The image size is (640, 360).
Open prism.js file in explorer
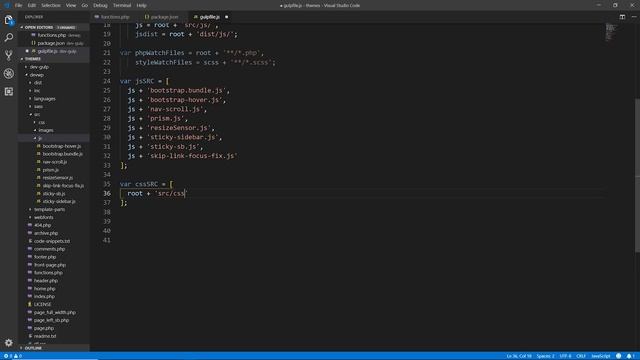(53, 170)
